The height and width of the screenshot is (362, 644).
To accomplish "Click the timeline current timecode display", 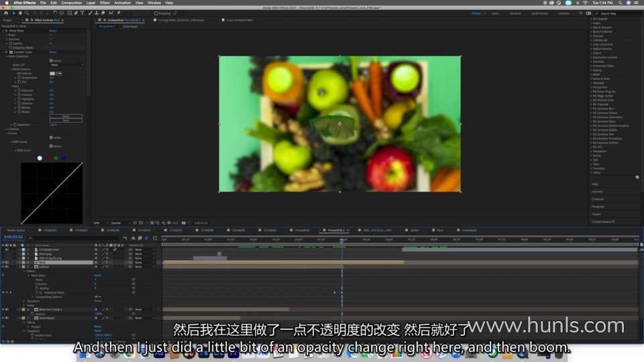I will coord(13,237).
